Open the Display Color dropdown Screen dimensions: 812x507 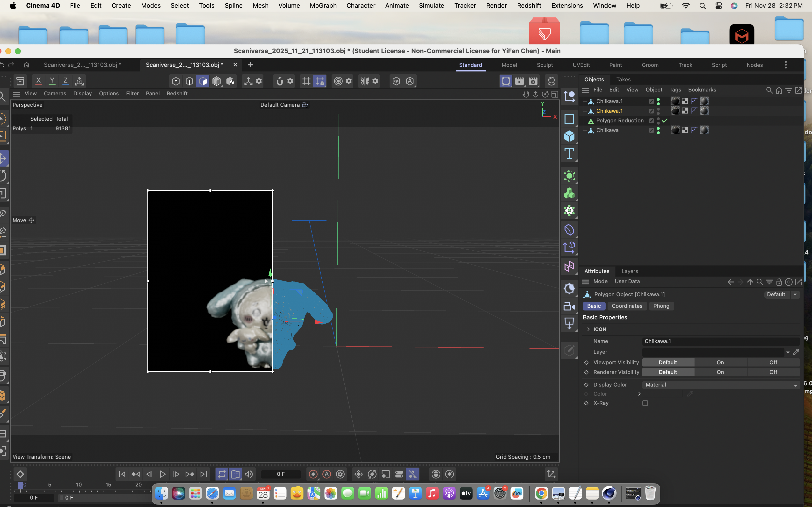720,385
